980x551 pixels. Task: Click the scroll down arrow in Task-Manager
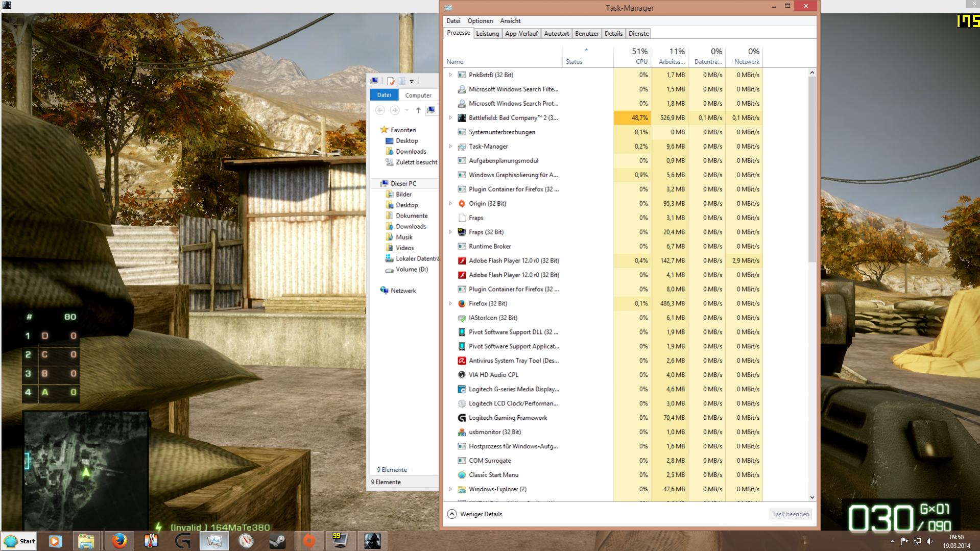(x=812, y=497)
